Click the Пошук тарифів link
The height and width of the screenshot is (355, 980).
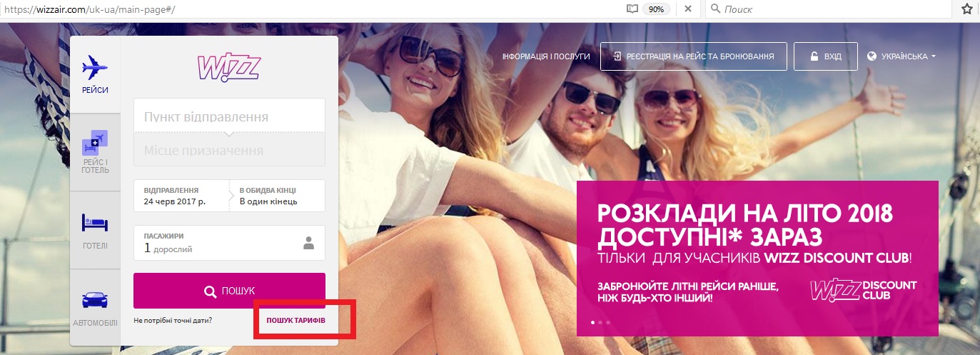point(295,321)
